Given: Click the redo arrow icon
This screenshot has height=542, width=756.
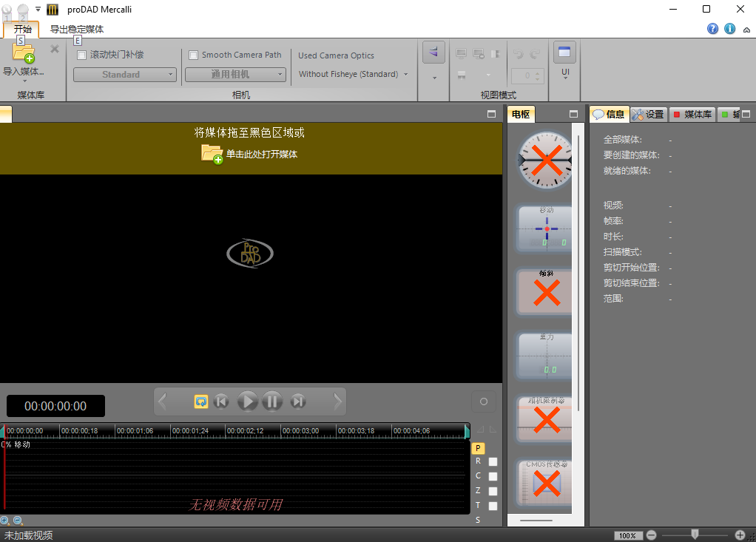Looking at the screenshot, I should click(x=535, y=54).
